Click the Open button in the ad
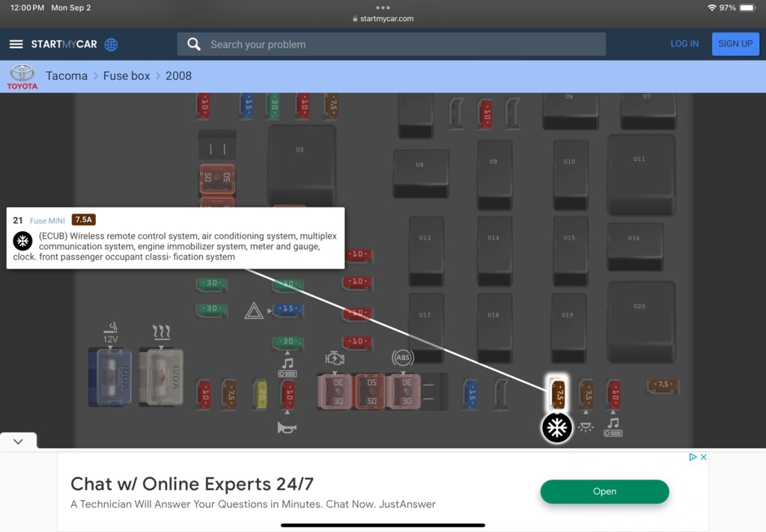 coord(604,492)
